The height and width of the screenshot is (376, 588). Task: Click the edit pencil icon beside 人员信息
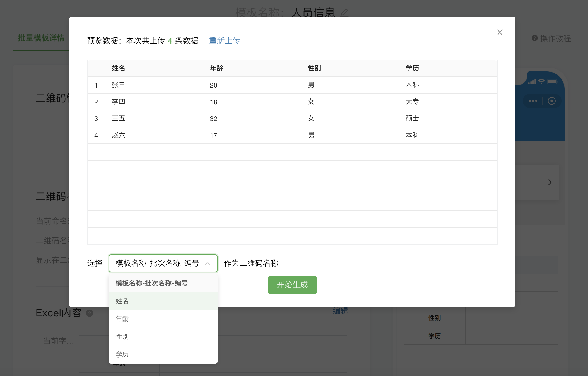[x=344, y=12]
